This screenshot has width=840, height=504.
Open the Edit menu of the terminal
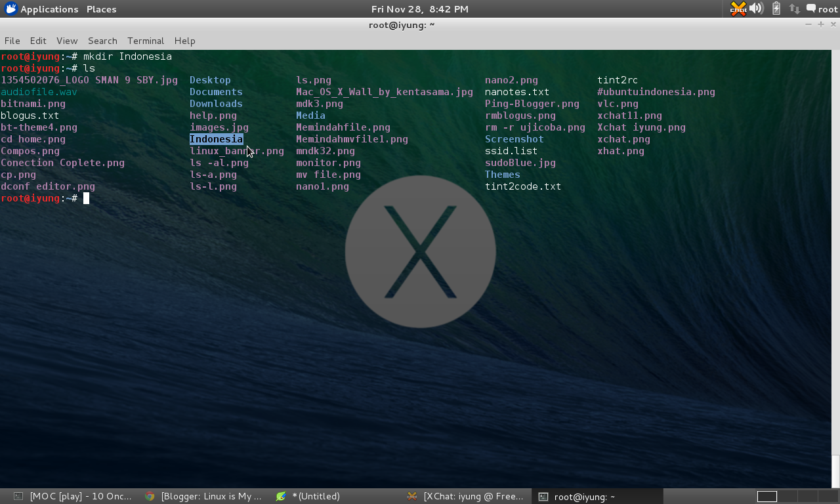coord(37,41)
